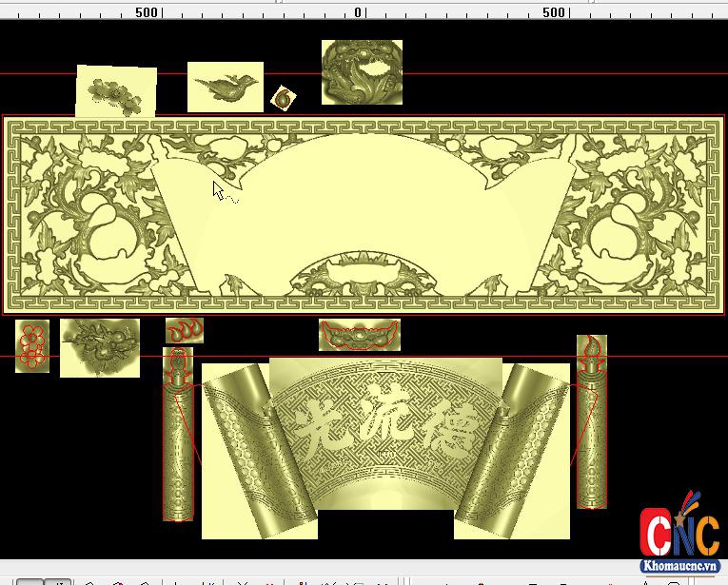Screen dimensions: 728x585
Task: Click the fruit branch relief below the large panel
Action: pos(100,347)
